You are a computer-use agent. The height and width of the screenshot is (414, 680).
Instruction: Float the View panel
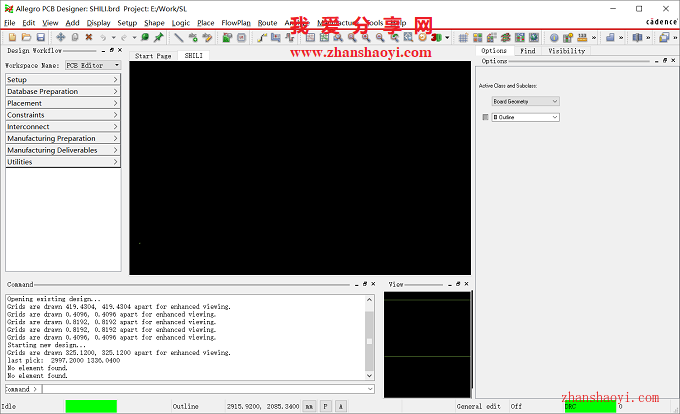(x=458, y=284)
